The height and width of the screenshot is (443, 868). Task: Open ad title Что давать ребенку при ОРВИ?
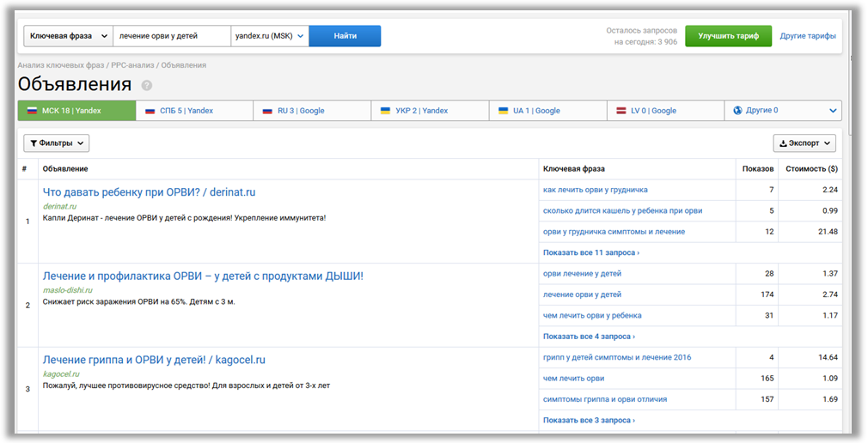pyautogui.click(x=149, y=192)
